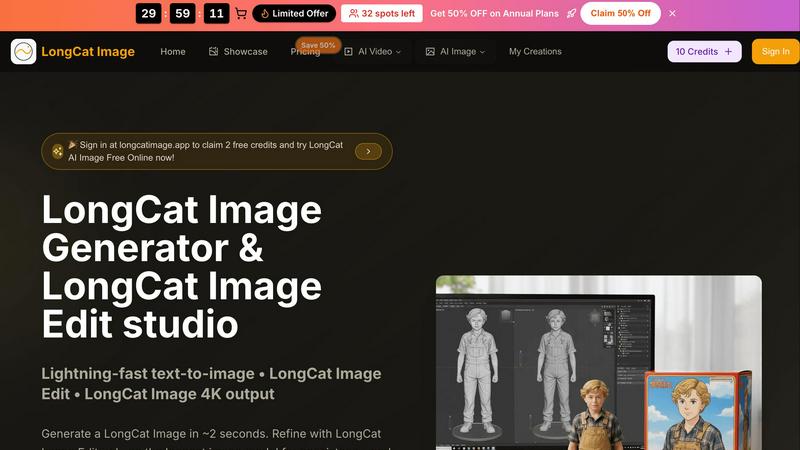Click the countdown minutes box showing 59
Image resolution: width=800 pixels, height=450 pixels.
tap(183, 13)
